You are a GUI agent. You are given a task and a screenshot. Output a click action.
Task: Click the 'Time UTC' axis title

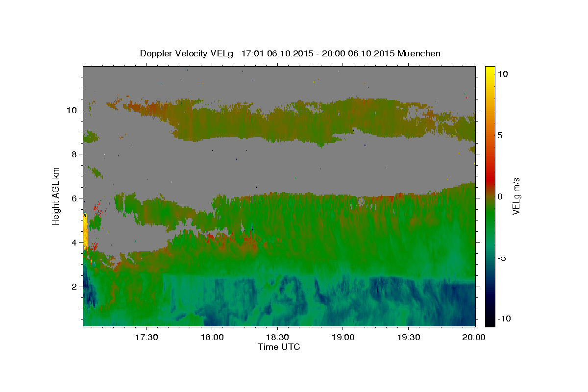[x=279, y=347]
